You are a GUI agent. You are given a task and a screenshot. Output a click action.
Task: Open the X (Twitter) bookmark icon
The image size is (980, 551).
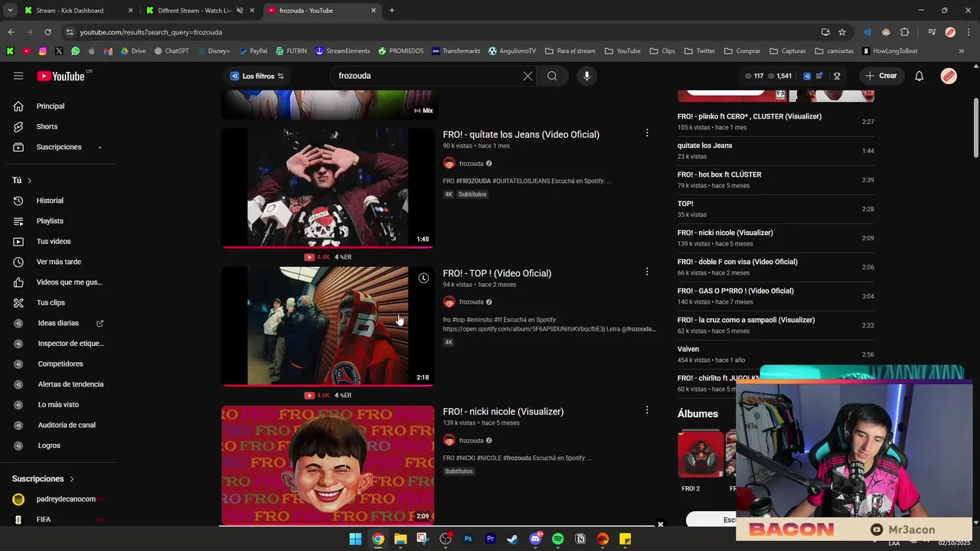[59, 51]
